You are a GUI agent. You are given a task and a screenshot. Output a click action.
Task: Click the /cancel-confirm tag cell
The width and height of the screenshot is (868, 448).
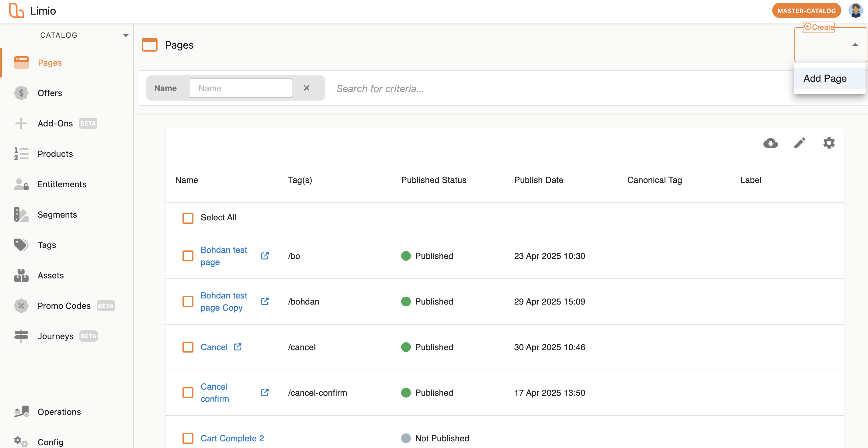click(x=318, y=393)
